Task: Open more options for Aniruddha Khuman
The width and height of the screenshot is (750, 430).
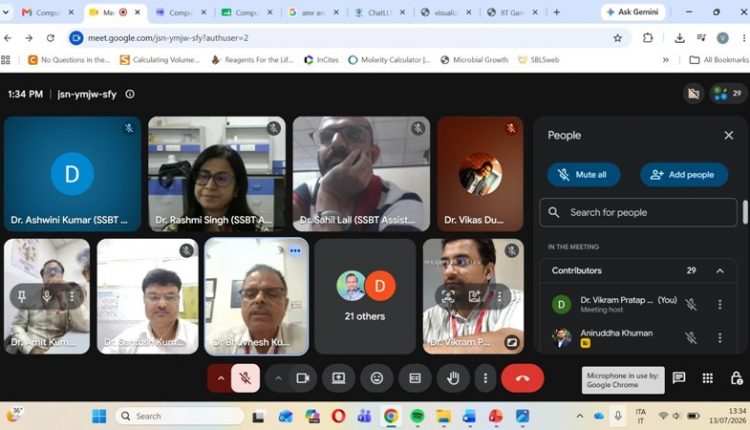Action: (719, 338)
